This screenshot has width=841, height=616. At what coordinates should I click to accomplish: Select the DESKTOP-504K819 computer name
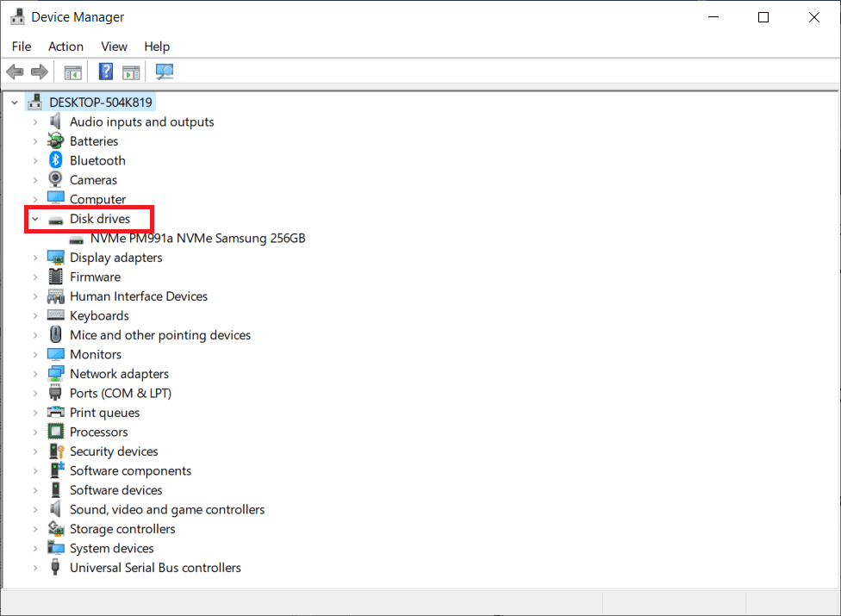101,102
